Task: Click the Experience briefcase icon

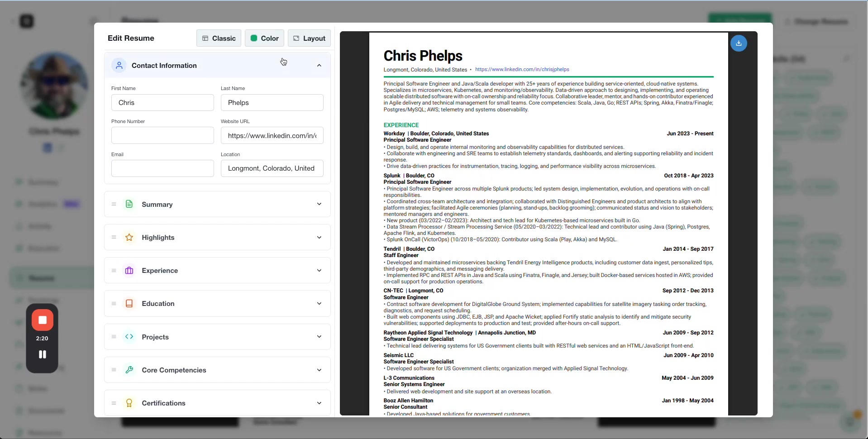Action: point(129,270)
